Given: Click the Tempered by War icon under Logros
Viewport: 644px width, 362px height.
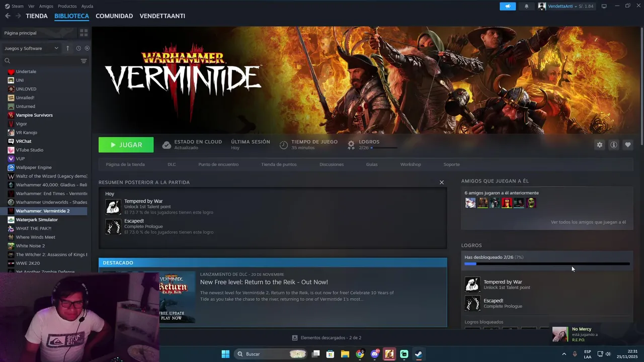Looking at the screenshot, I should tap(472, 285).
